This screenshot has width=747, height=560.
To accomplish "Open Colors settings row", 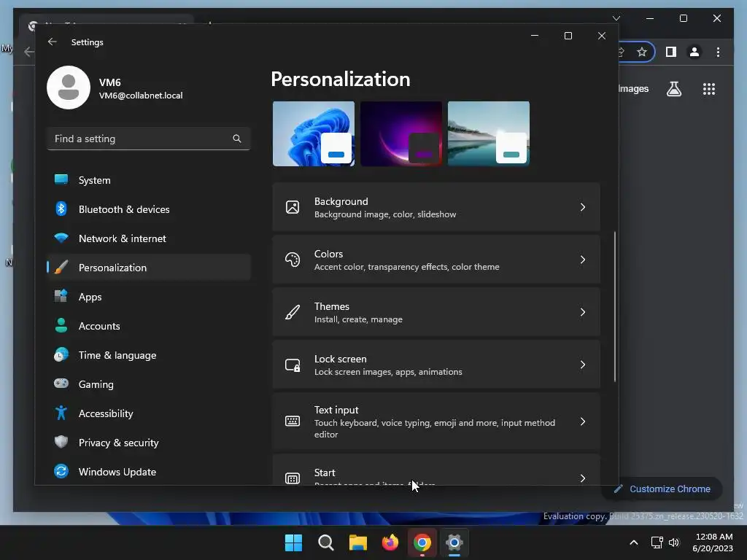I will click(x=436, y=260).
